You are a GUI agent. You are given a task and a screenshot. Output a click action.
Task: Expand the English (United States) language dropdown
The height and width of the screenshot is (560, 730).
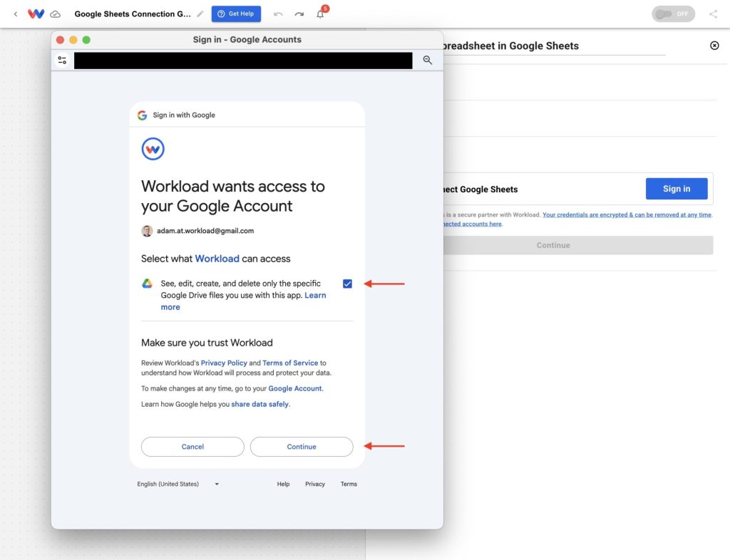coord(178,484)
